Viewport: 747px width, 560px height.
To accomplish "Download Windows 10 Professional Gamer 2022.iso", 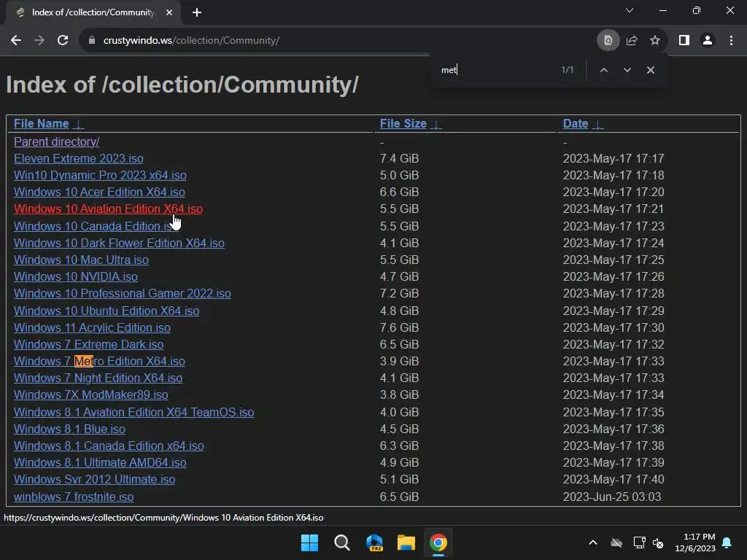I will click(123, 293).
